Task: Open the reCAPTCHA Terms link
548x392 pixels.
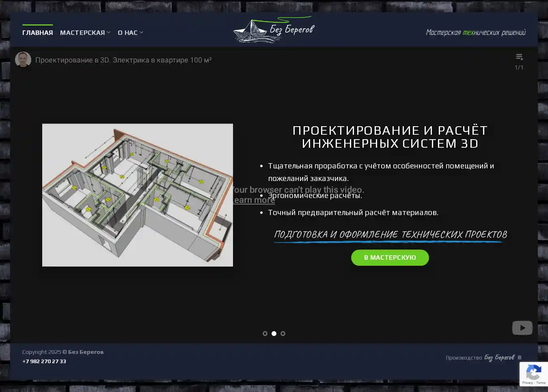Action: [541, 383]
